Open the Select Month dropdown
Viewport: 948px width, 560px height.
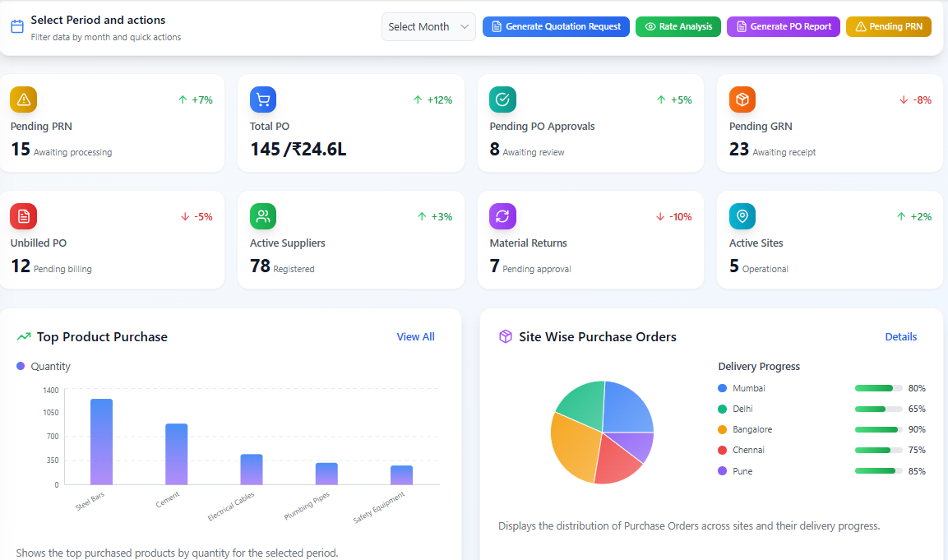(x=428, y=26)
